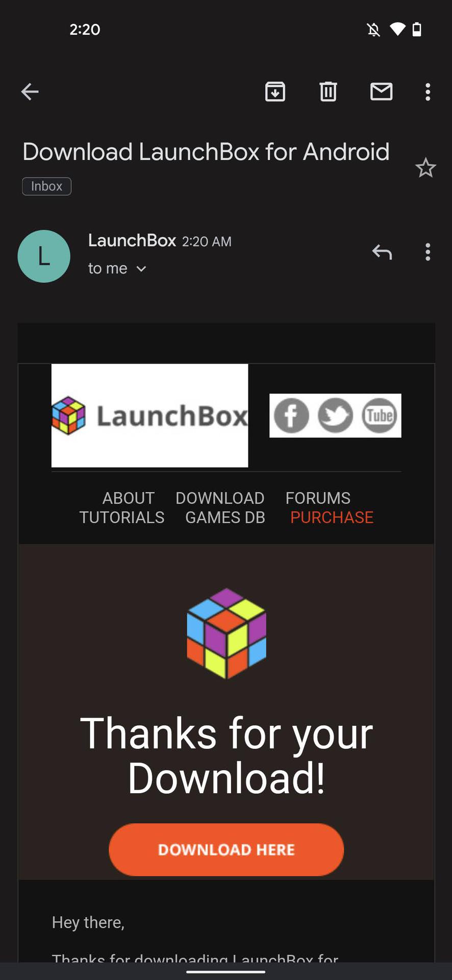Open the TUTORIALS link
Viewport: 452px width, 980px height.
[x=122, y=518]
